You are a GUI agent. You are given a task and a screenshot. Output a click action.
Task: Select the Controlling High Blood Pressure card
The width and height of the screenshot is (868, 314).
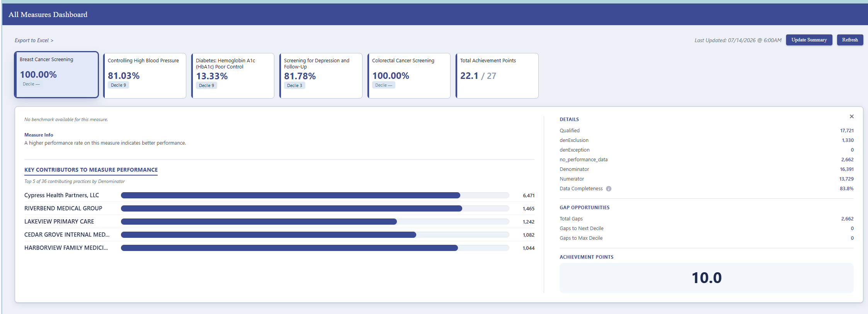[145, 76]
